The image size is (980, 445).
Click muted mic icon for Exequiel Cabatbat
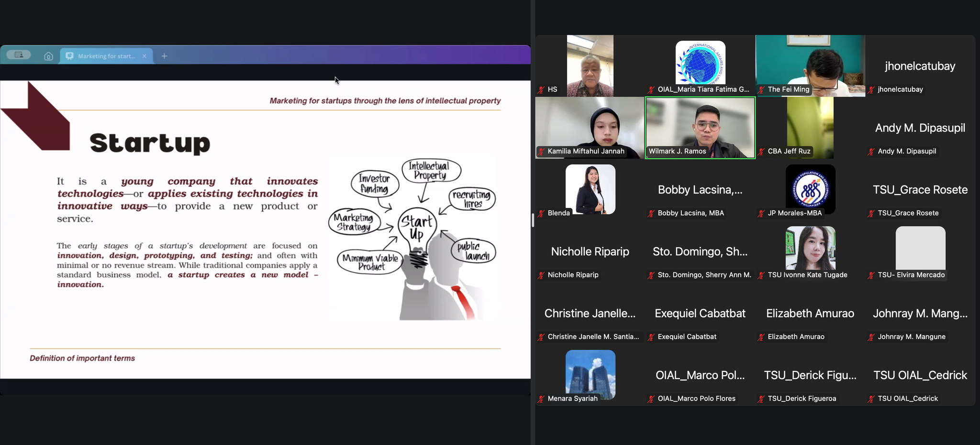651,337
